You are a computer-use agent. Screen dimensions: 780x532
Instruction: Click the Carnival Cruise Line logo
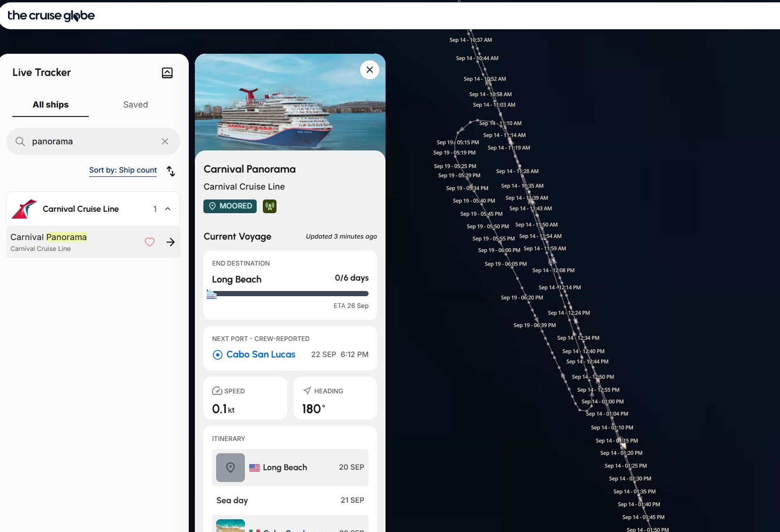[24, 209]
